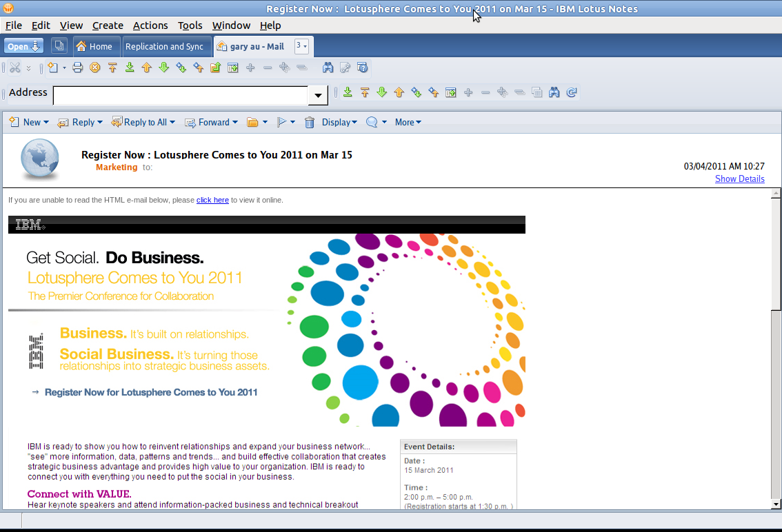Click the colorful dots circle banner image

coord(406,330)
